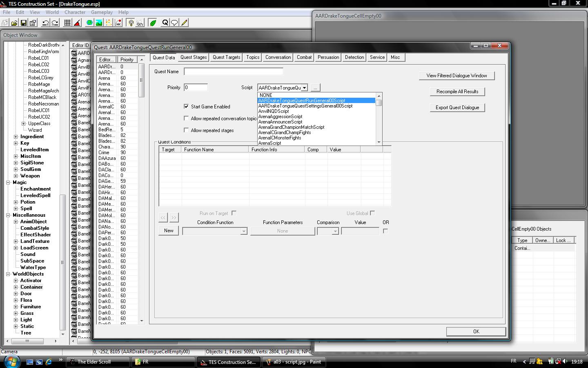Viewport: 588px width, 368px height.
Task: Collapse the WorldObjects tree category
Action: (x=8, y=274)
